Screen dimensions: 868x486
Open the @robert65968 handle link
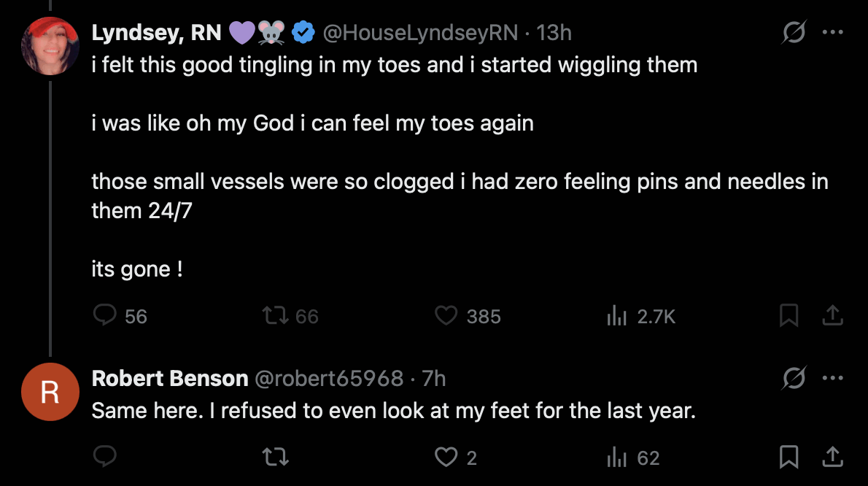pyautogui.click(x=328, y=378)
